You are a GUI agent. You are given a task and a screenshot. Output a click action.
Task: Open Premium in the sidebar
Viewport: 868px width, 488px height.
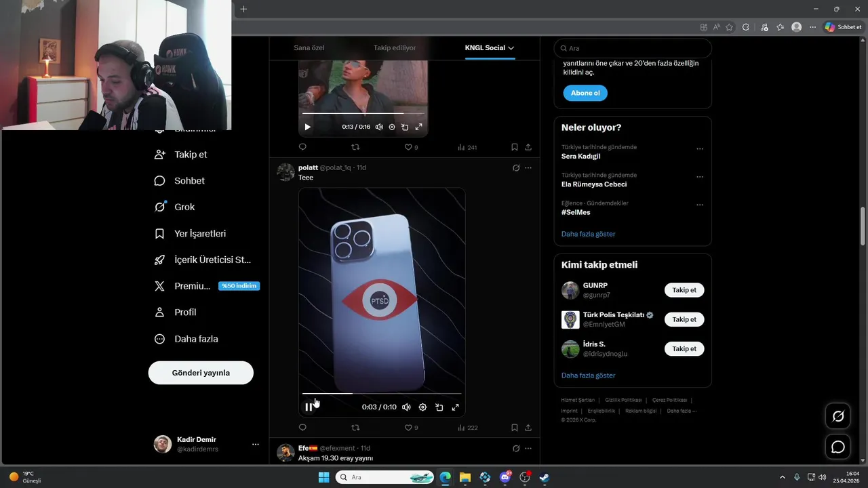(x=206, y=286)
